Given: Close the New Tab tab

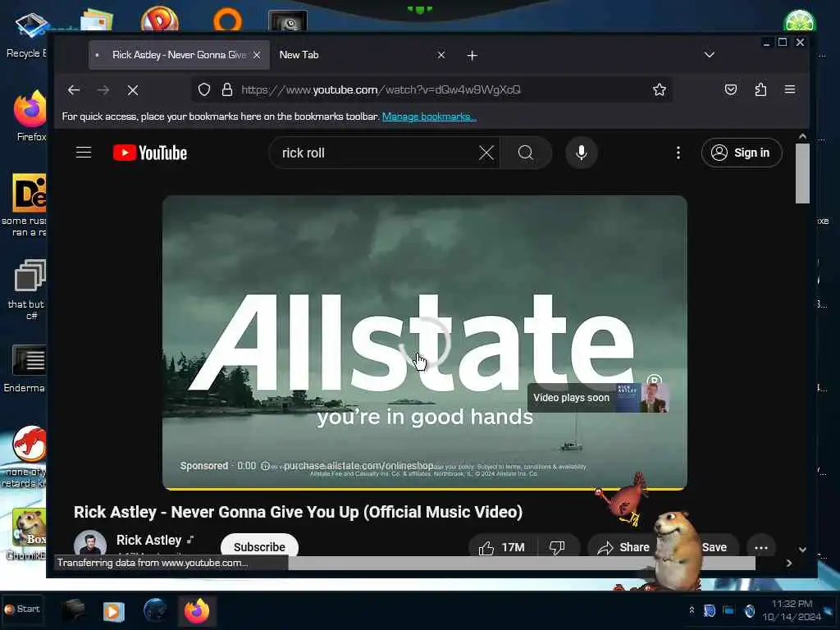Looking at the screenshot, I should point(441,55).
